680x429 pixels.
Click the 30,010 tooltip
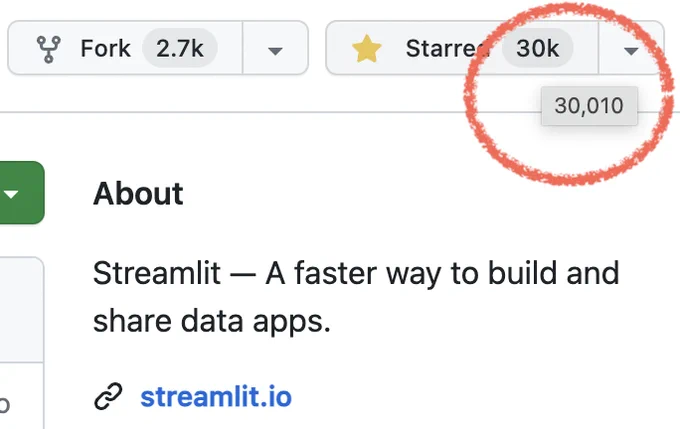point(589,105)
